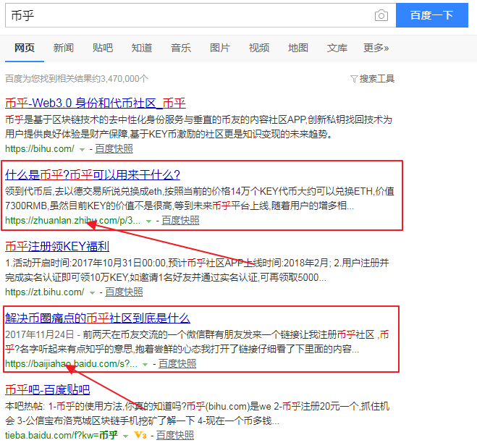Click the zhuanlan.zhihu.com URL
The image size is (477, 448).
[x=72, y=221]
